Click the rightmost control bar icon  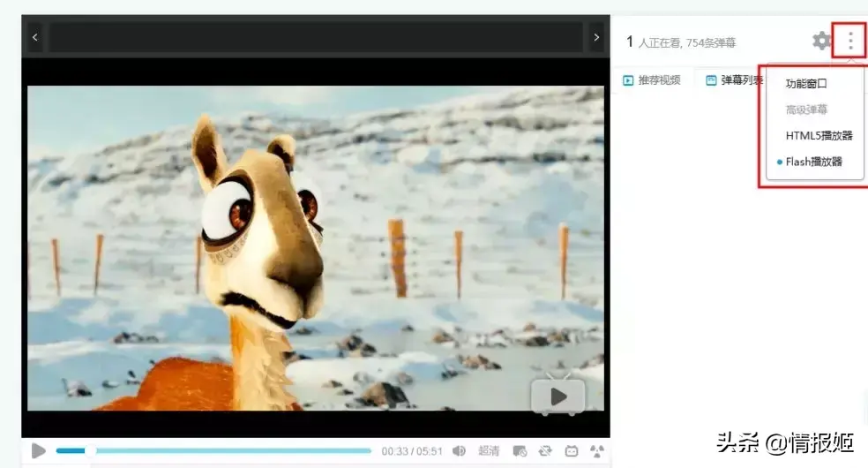click(597, 451)
